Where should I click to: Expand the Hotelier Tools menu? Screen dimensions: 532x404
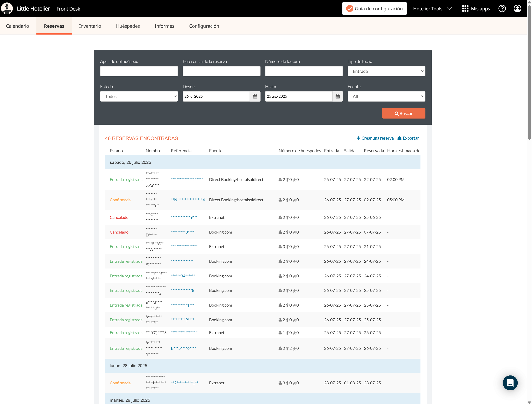(432, 9)
